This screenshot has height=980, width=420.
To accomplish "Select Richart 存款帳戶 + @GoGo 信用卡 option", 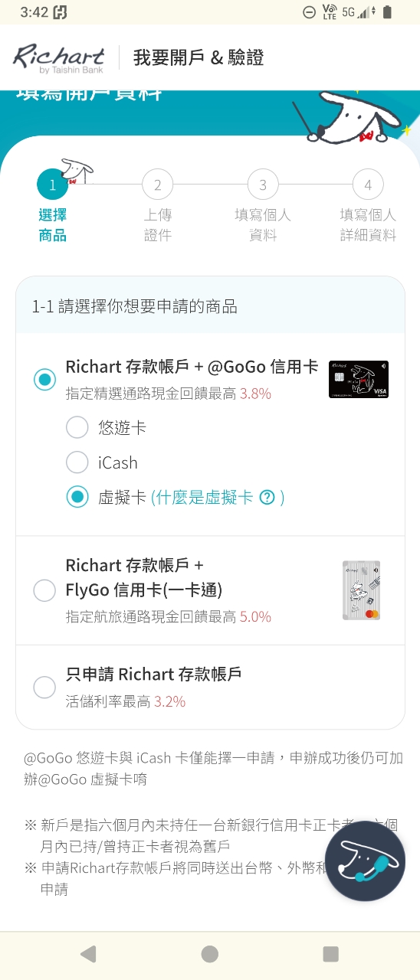I will [x=44, y=379].
